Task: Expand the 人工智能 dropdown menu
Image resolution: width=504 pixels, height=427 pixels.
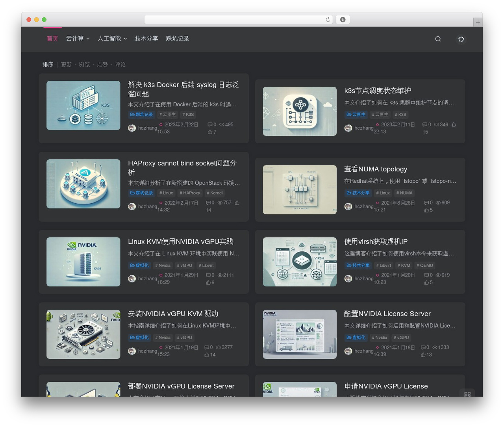Action: [112, 39]
